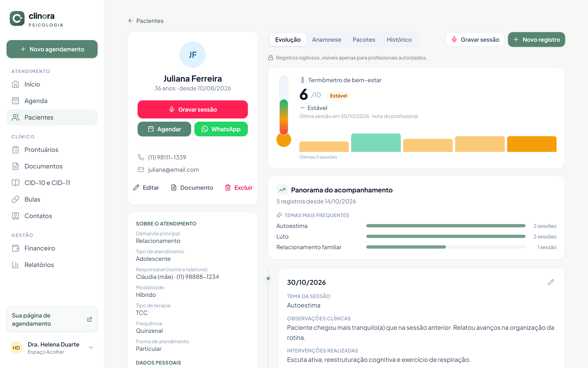Click external link icon on booking page card
The height and width of the screenshot is (368, 588).
pyautogui.click(x=89, y=319)
